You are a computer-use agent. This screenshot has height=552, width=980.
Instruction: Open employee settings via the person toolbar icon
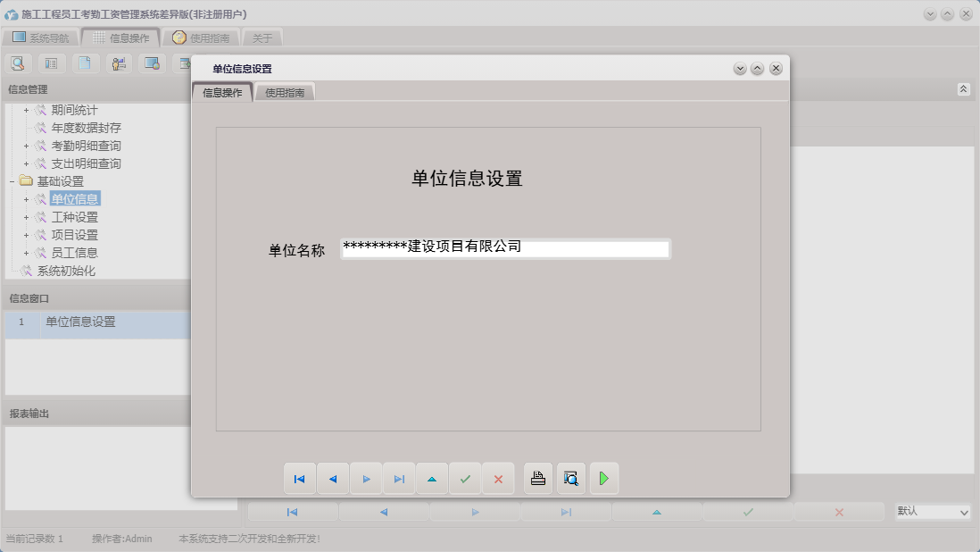(120, 63)
